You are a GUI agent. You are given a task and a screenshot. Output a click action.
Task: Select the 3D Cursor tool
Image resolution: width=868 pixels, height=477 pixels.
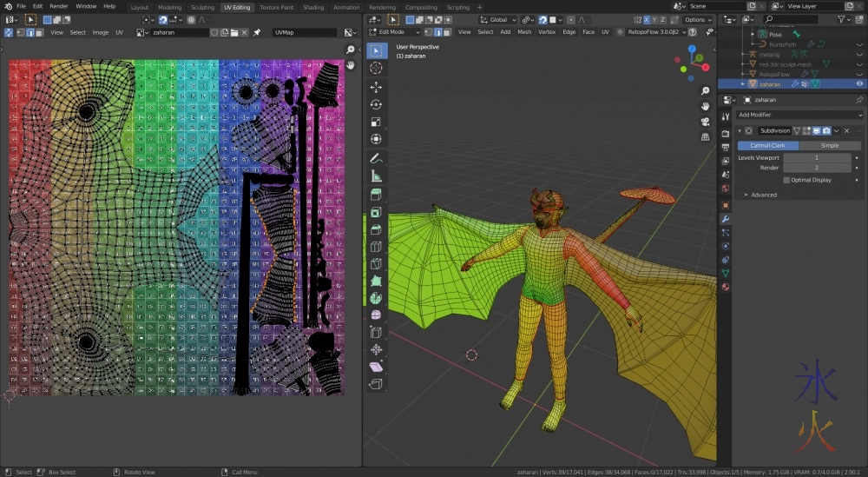coord(376,68)
